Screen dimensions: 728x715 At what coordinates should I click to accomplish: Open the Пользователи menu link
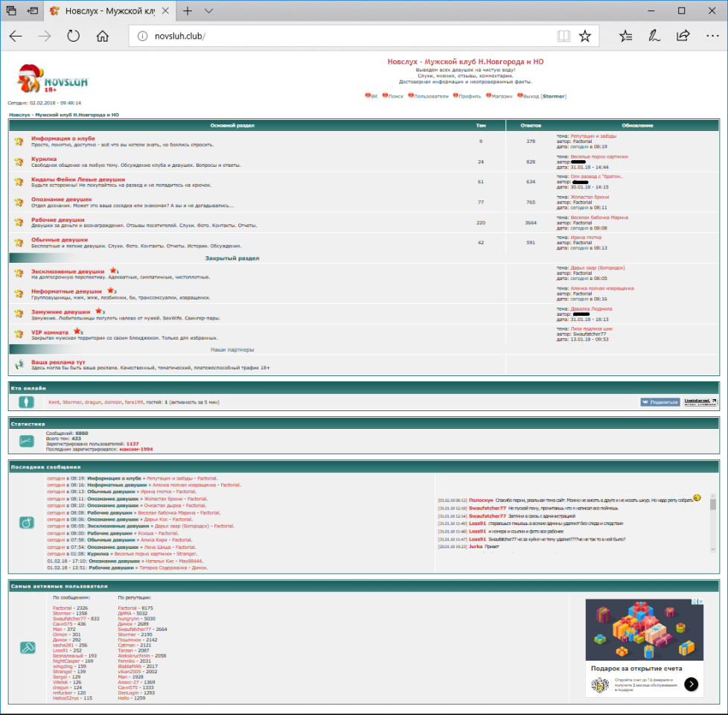[431, 96]
